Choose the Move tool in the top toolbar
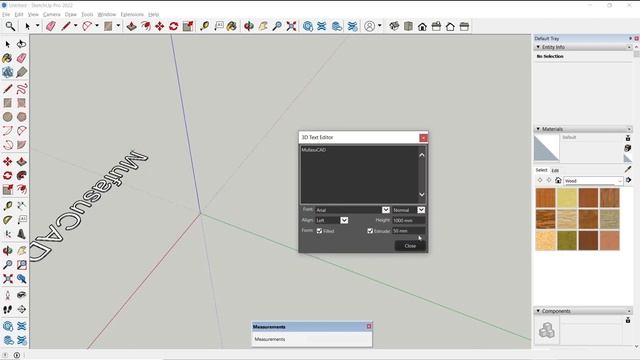 coord(160,27)
